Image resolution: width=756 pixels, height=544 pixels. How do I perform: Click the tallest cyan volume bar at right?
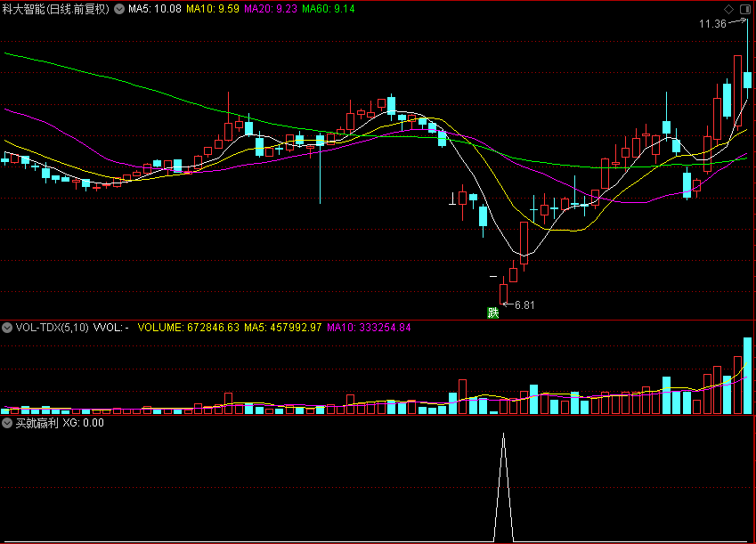(747, 376)
